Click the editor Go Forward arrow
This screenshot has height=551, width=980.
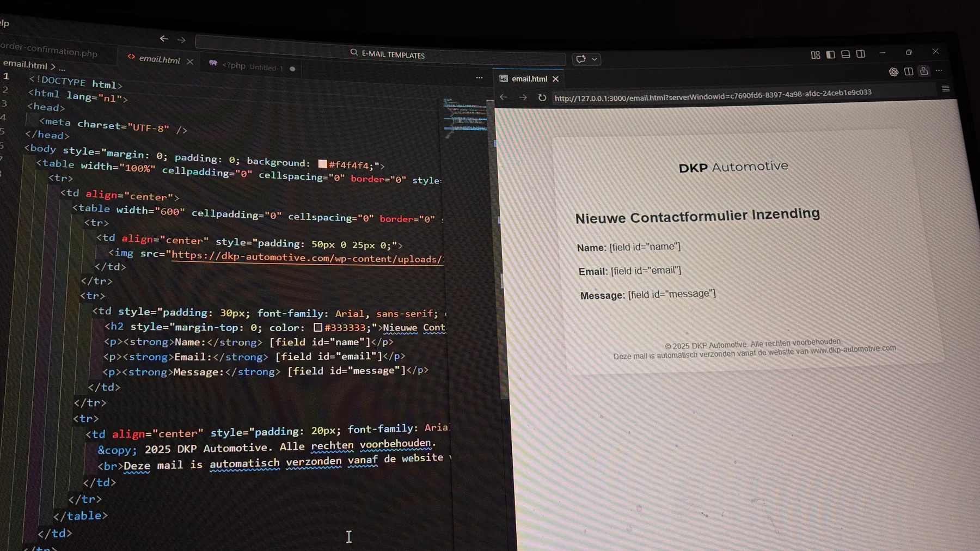[181, 40]
